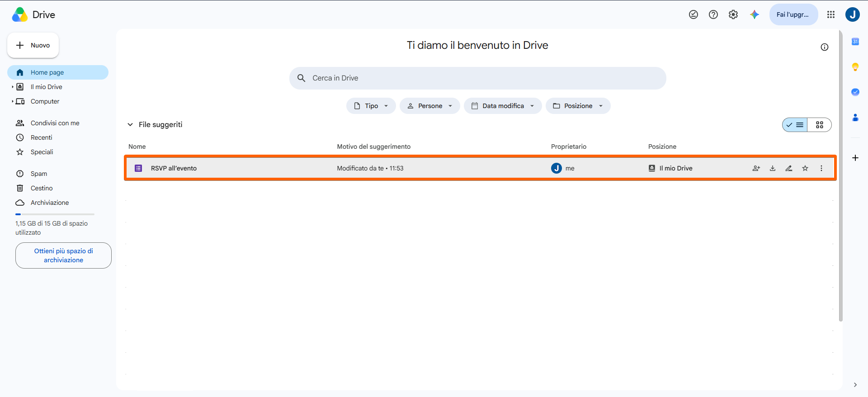Viewport: 868px width, 397px height.
Task: Click the Forms icon beside RSVP all'evento
Action: coord(138,168)
